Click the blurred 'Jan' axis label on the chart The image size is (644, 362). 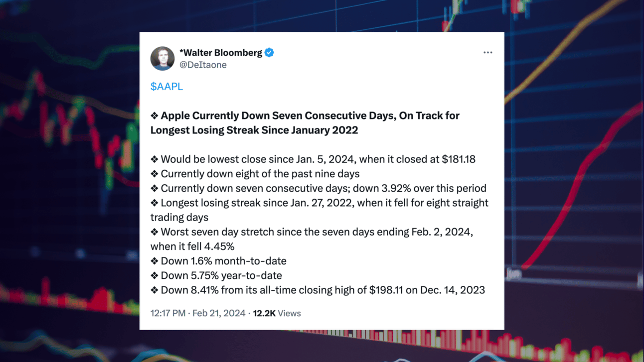point(514,273)
